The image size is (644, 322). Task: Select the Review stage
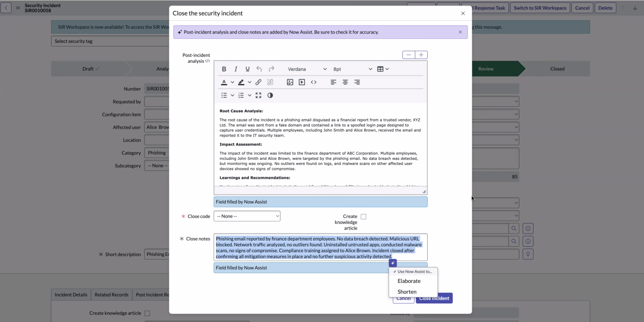pyautogui.click(x=486, y=69)
